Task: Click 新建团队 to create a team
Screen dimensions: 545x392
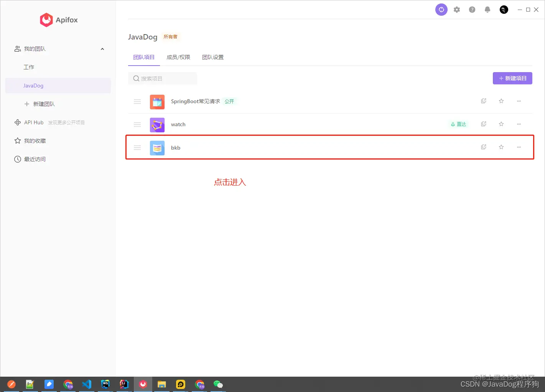Action: coord(40,104)
